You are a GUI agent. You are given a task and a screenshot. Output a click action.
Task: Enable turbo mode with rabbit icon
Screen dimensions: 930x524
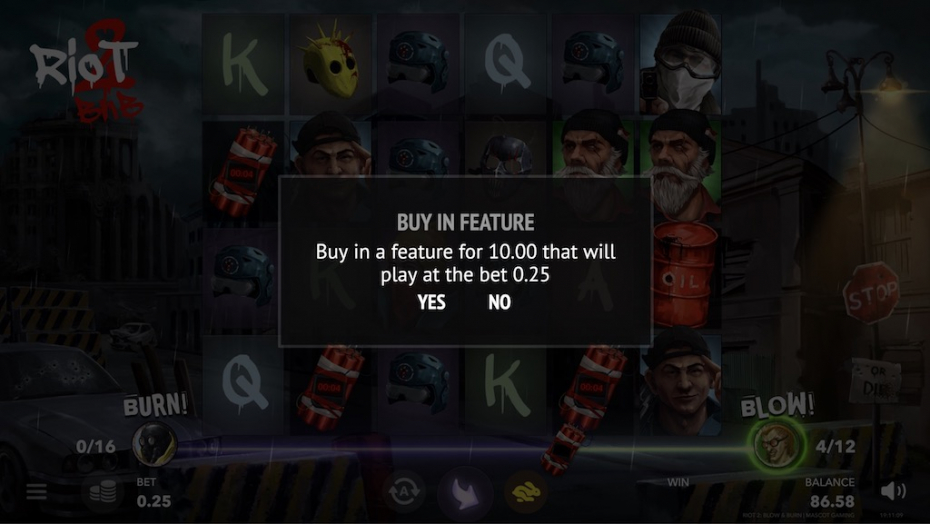[x=525, y=491]
